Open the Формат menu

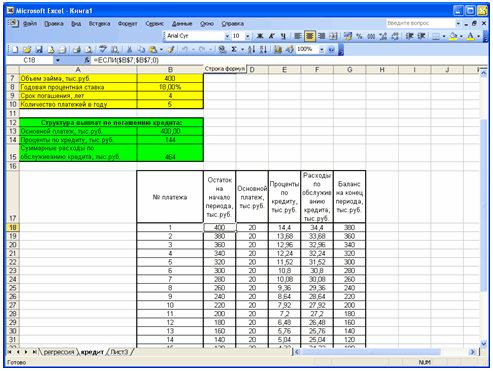pyautogui.click(x=128, y=24)
